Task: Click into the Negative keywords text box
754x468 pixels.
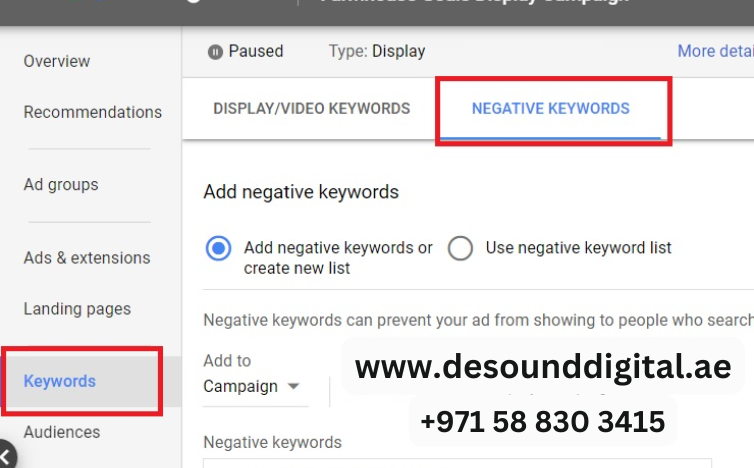Action: pos(457,463)
